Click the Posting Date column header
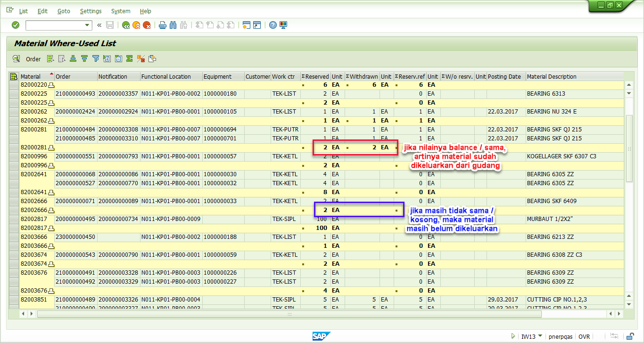 506,76
